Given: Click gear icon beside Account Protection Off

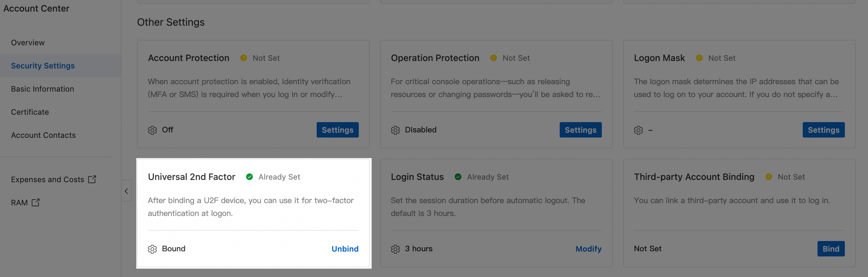Looking at the screenshot, I should pyautogui.click(x=152, y=130).
